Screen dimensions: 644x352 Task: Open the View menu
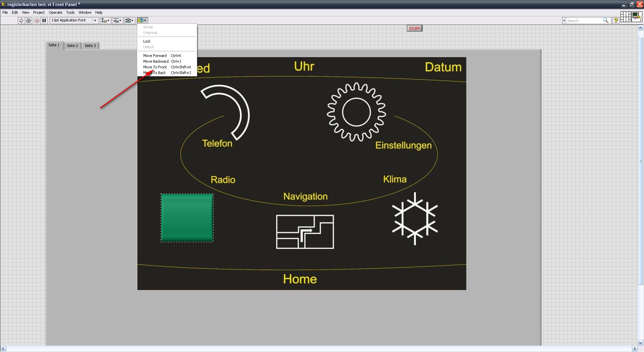coord(25,12)
